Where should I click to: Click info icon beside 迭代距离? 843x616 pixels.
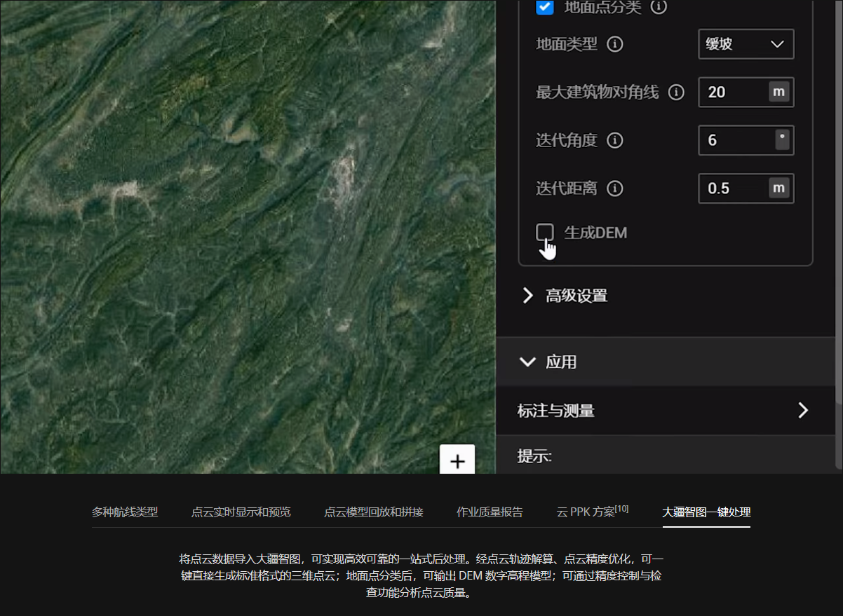pos(614,189)
